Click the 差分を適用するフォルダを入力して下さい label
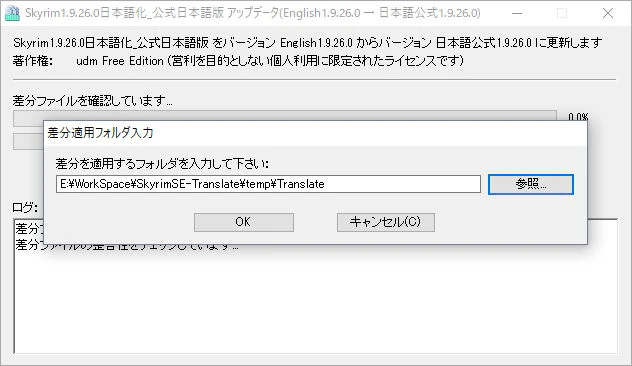This screenshot has width=632, height=366. [x=162, y=164]
